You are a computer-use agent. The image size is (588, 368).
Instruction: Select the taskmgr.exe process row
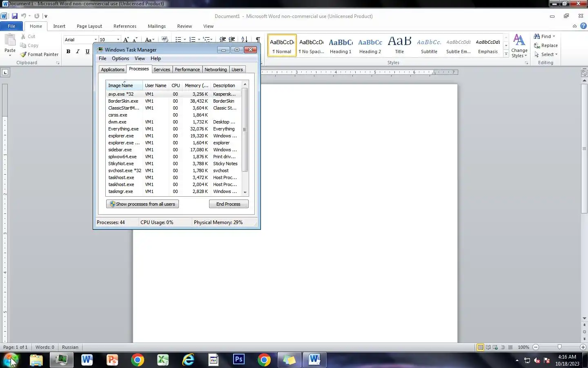pyautogui.click(x=174, y=191)
